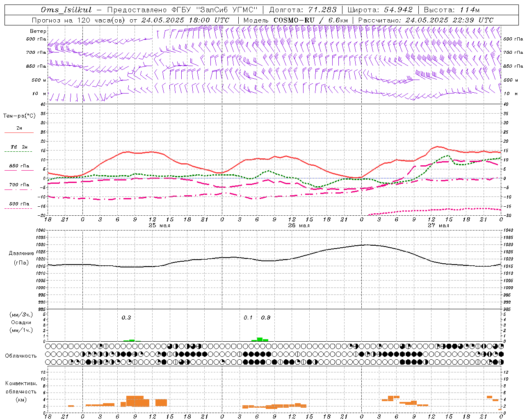
Task: Click the Тем-ра(°C) axis title
Action: click(19, 116)
